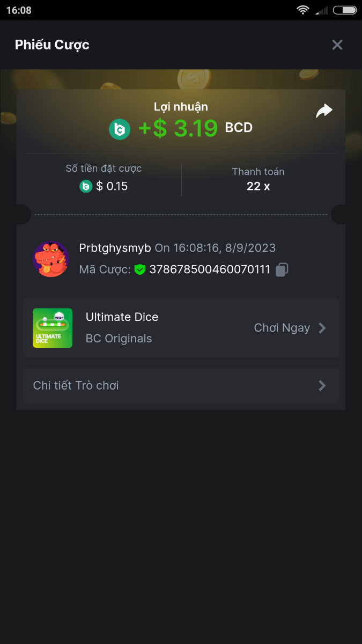Tap the coin icon beside $ 0.15
362x644 pixels.
(86, 186)
